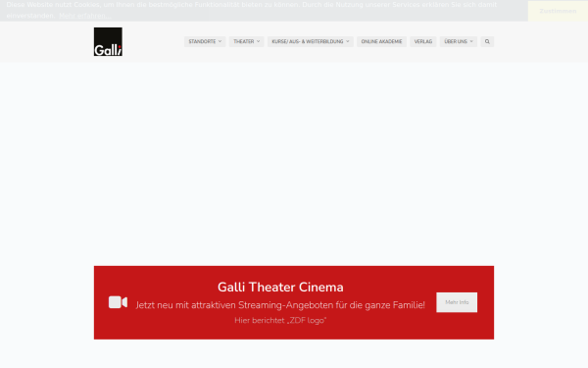This screenshot has width=588, height=368.
Task: Open the search magnifier icon
Action: [x=487, y=41]
